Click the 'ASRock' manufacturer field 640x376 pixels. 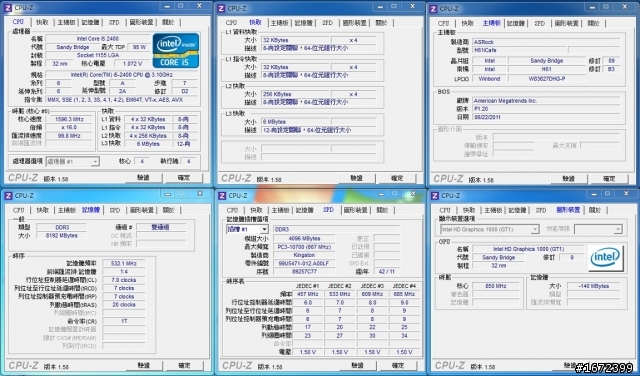click(x=546, y=42)
